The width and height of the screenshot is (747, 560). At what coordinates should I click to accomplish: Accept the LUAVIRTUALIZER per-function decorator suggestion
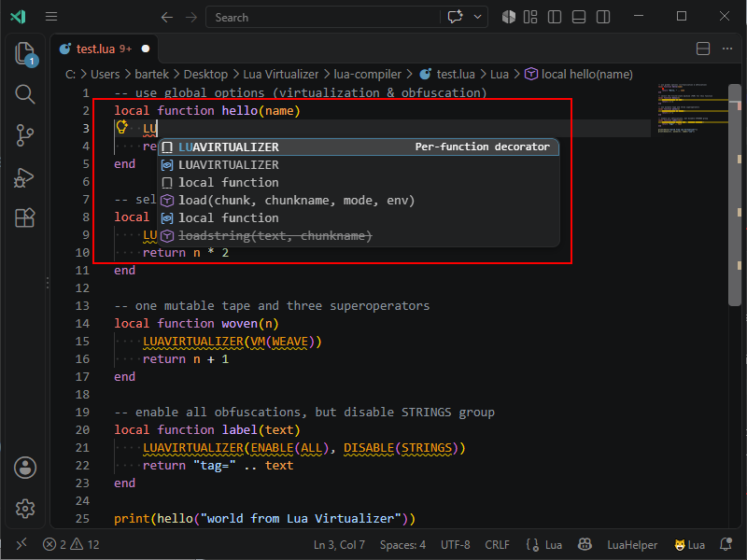click(x=359, y=147)
